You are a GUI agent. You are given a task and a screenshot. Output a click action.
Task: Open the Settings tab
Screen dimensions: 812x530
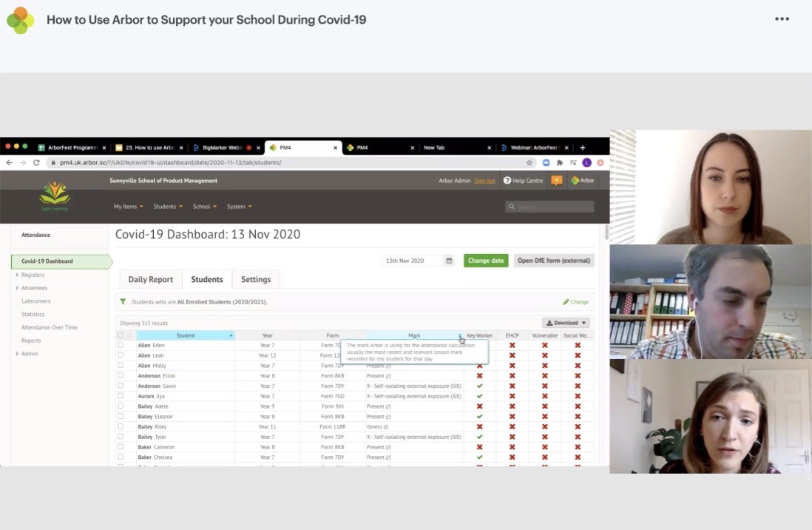[x=256, y=280]
